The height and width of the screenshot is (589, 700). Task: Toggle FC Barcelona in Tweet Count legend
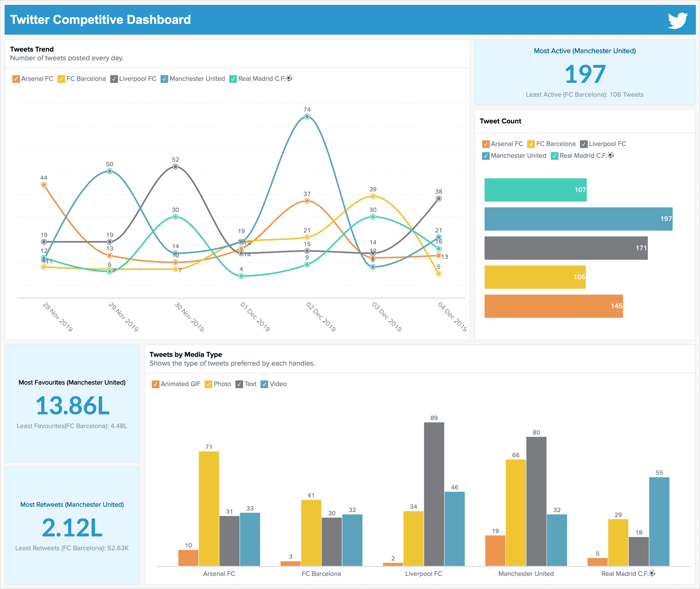click(531, 144)
